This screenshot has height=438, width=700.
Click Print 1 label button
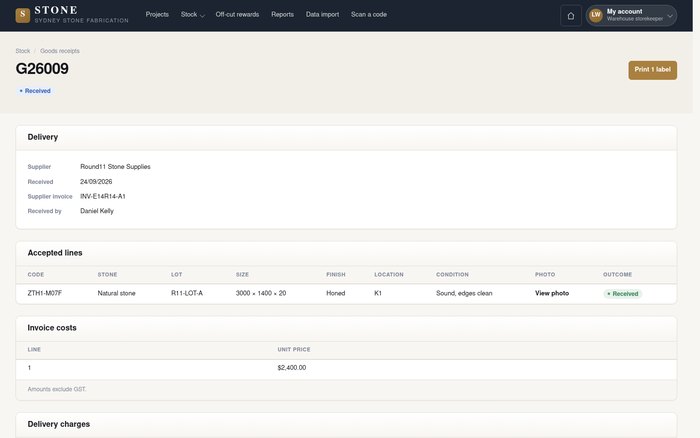pos(652,70)
